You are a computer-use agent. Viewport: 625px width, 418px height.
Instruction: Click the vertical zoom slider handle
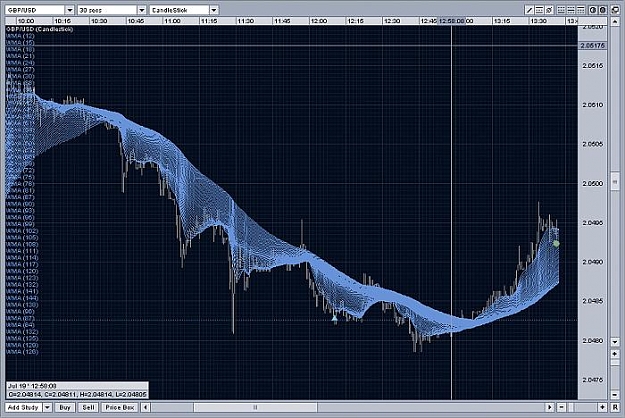(x=615, y=363)
